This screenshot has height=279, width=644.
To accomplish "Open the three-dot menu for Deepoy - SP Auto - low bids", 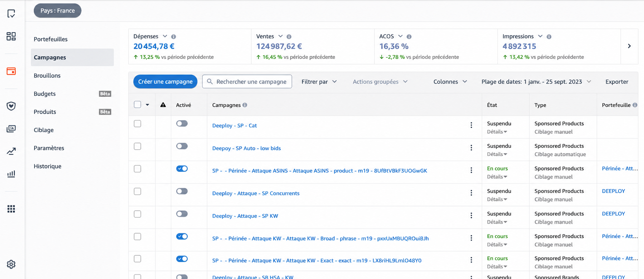I will pos(471,148).
